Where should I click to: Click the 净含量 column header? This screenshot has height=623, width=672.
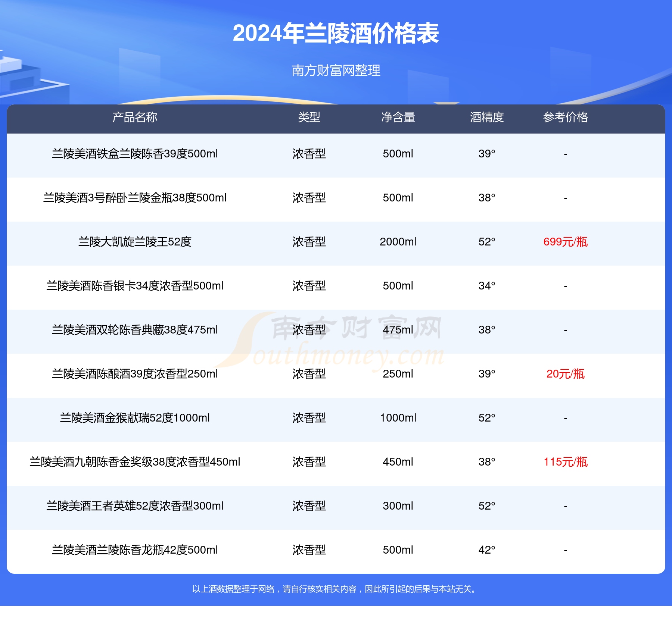(398, 117)
